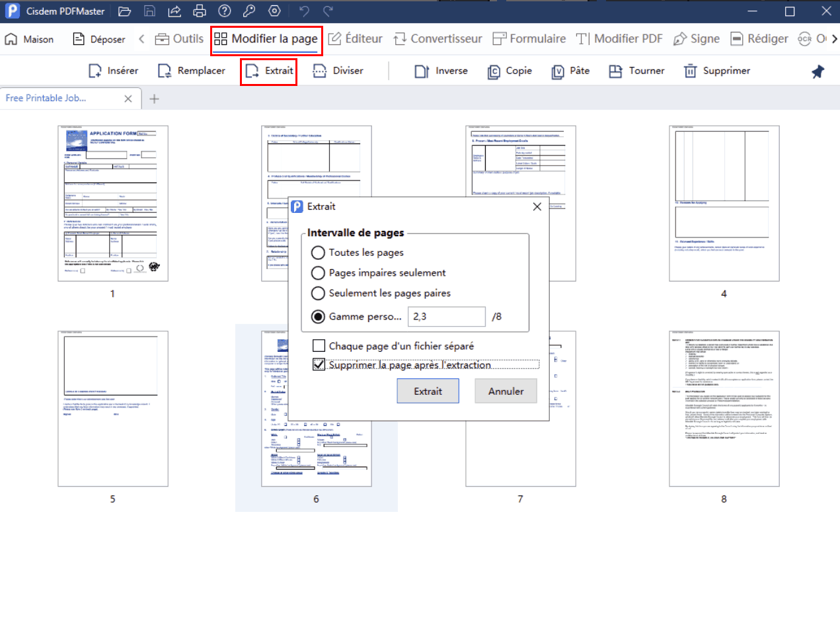Viewport: 840px width, 619px height.
Task: Click the key license icon
Action: point(249,11)
